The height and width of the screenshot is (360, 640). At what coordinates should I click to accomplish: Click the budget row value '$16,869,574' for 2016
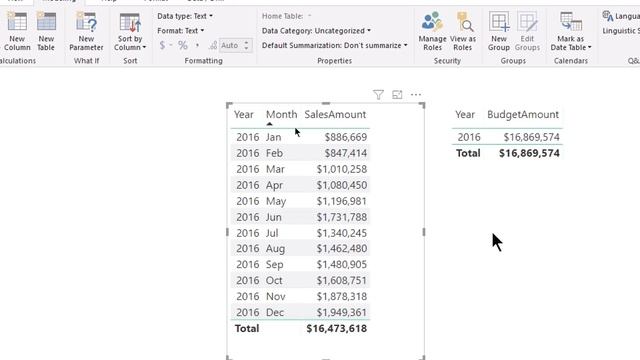[x=531, y=137]
